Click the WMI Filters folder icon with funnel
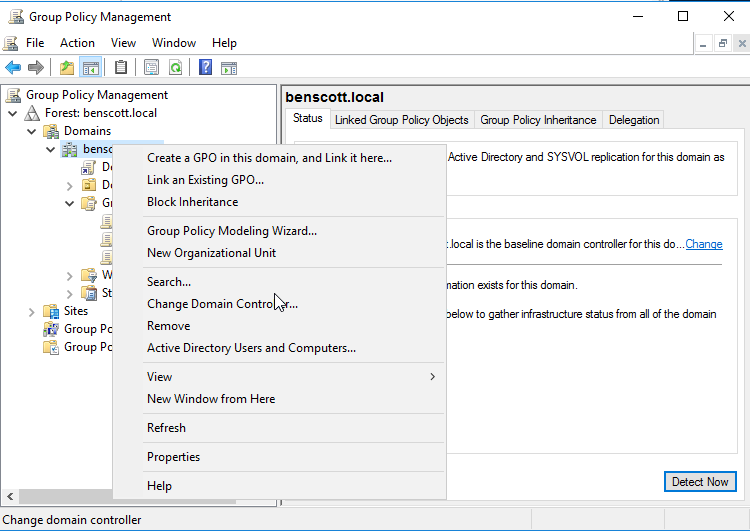The width and height of the screenshot is (750, 531). coord(89,275)
